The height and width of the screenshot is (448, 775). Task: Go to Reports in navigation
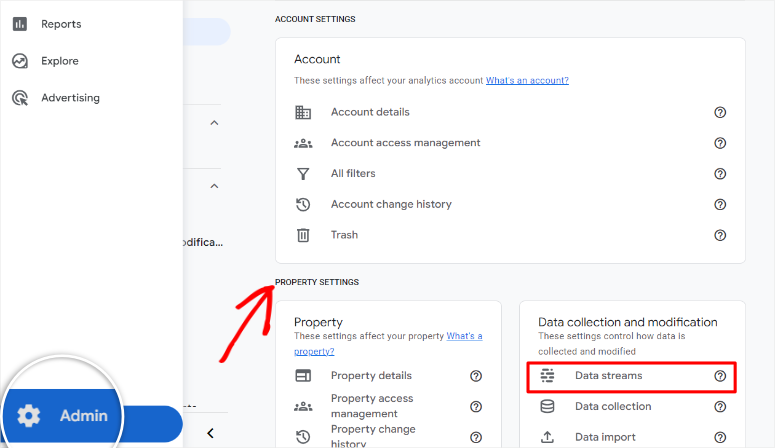pyautogui.click(x=61, y=24)
